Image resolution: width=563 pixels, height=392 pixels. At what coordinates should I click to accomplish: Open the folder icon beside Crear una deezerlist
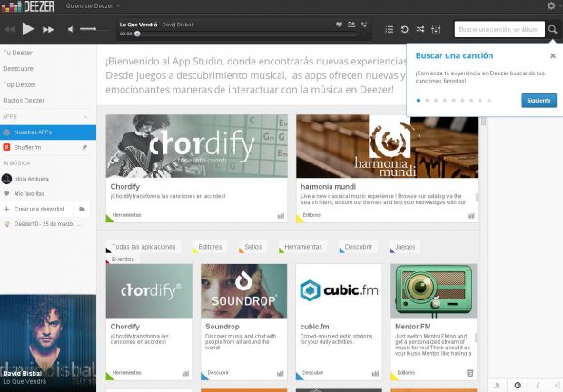pyautogui.click(x=82, y=209)
